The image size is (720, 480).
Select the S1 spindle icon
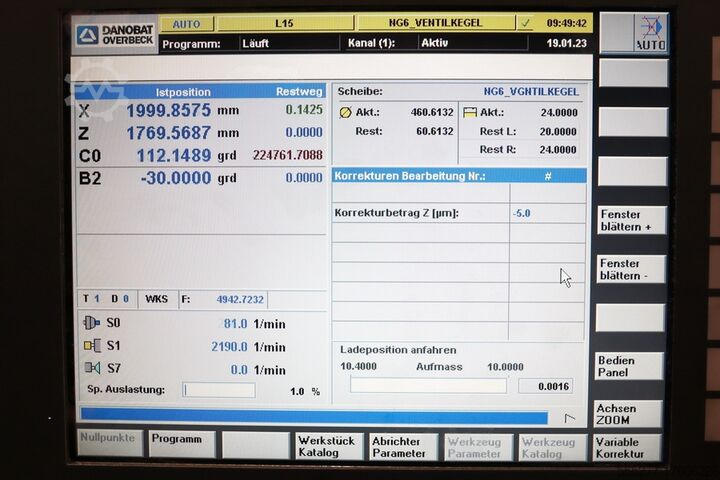coord(92,346)
